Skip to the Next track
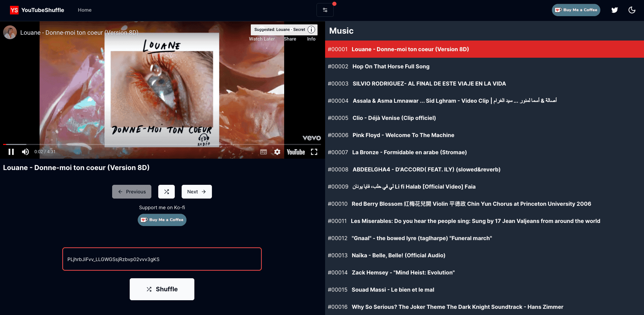The height and width of the screenshot is (315, 644). 197,192
